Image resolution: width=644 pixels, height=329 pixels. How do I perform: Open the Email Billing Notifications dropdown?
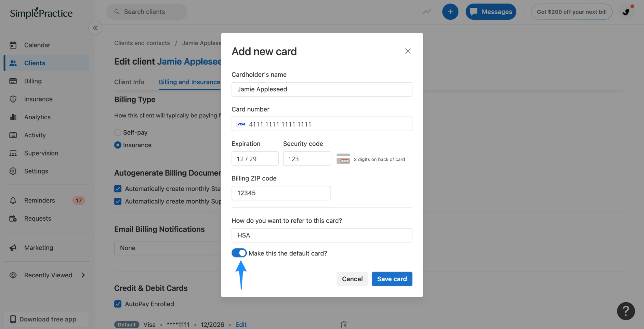(168, 248)
